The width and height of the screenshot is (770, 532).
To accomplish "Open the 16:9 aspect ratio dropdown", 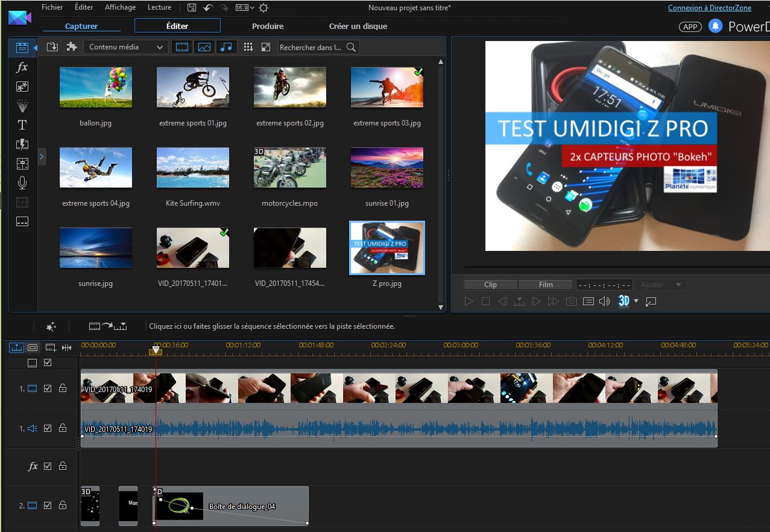I will (x=244, y=8).
